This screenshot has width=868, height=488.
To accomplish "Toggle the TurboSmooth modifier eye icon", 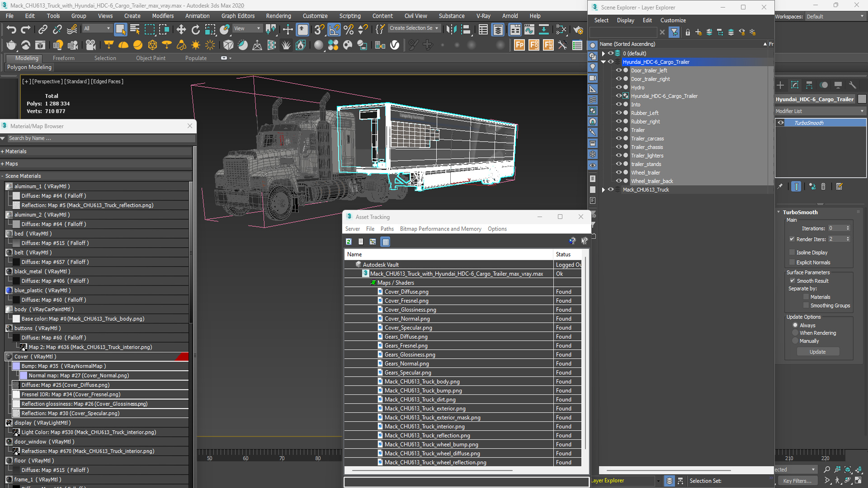I will tap(781, 122).
